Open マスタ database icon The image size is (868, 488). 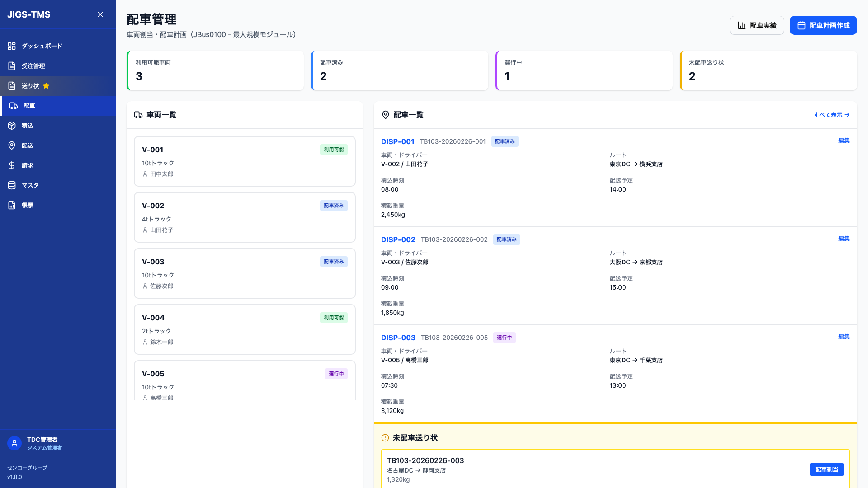pos(12,185)
